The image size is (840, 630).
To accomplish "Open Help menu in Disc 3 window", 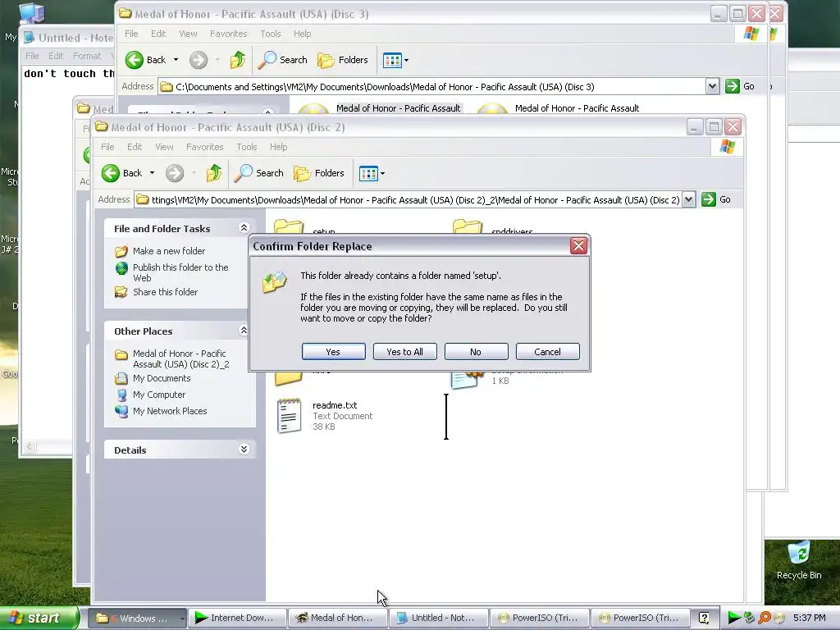I will 302,34.
